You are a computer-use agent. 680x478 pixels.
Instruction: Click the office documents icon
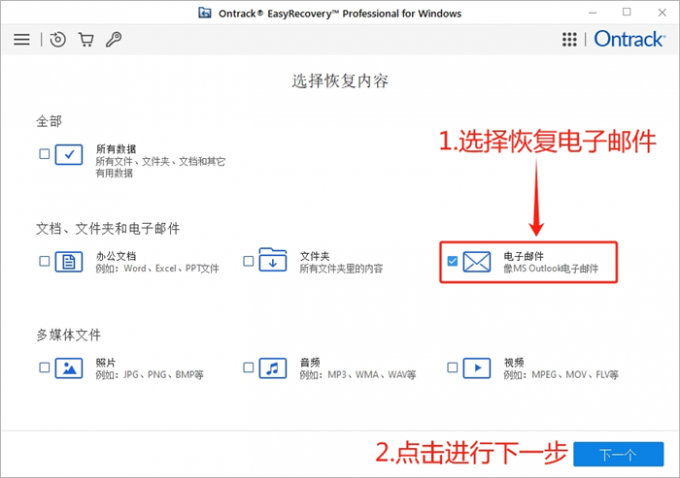[69, 262]
